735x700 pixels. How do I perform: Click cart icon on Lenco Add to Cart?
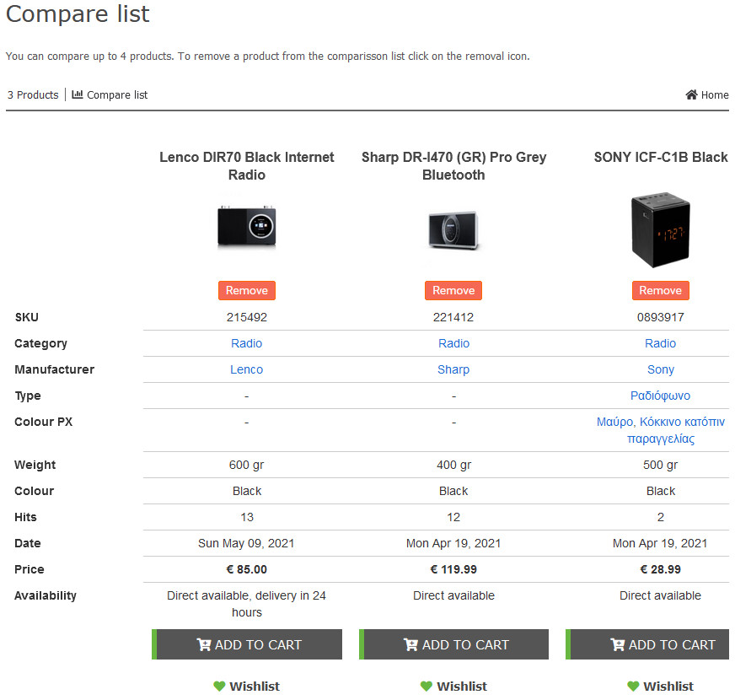click(204, 644)
